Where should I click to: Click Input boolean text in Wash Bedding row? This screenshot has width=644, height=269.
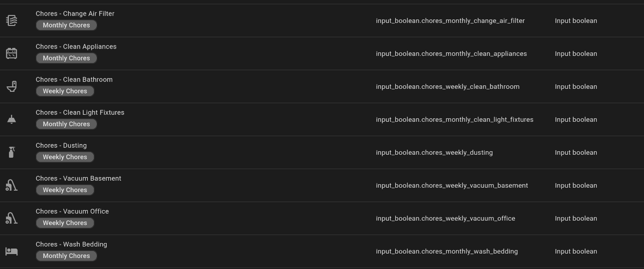click(x=576, y=251)
